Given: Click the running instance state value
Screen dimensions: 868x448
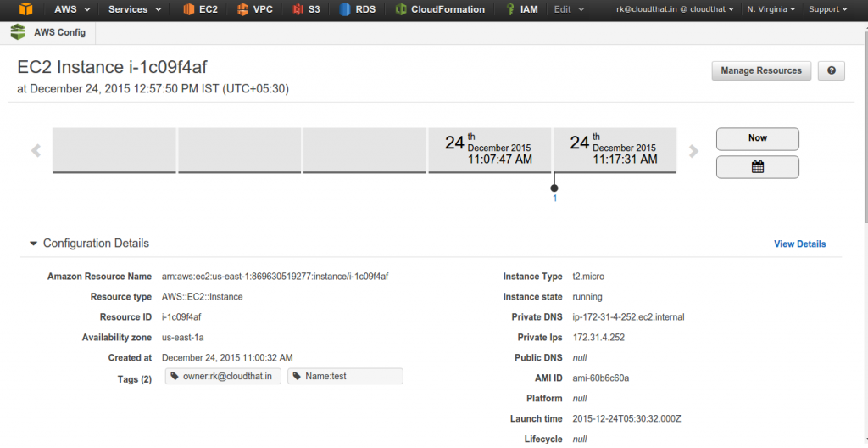Looking at the screenshot, I should [x=587, y=297].
